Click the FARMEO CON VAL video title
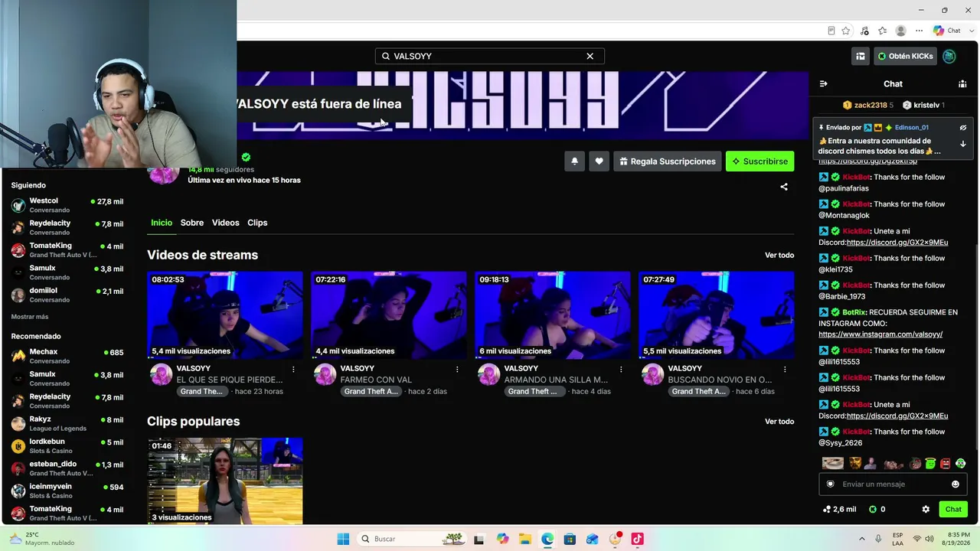The width and height of the screenshot is (980, 551). (376, 380)
